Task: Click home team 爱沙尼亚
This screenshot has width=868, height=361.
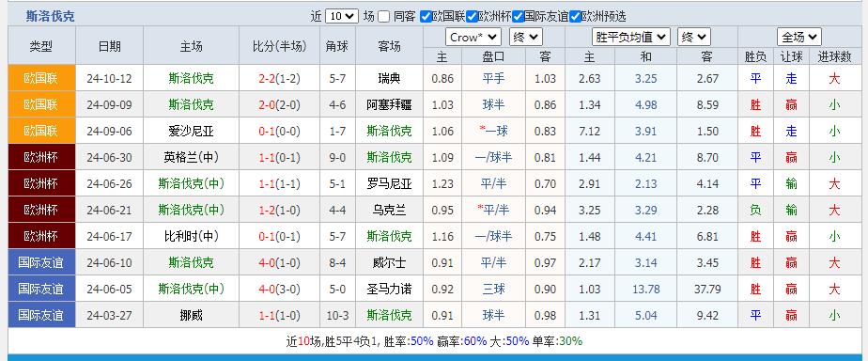Action: click(191, 132)
